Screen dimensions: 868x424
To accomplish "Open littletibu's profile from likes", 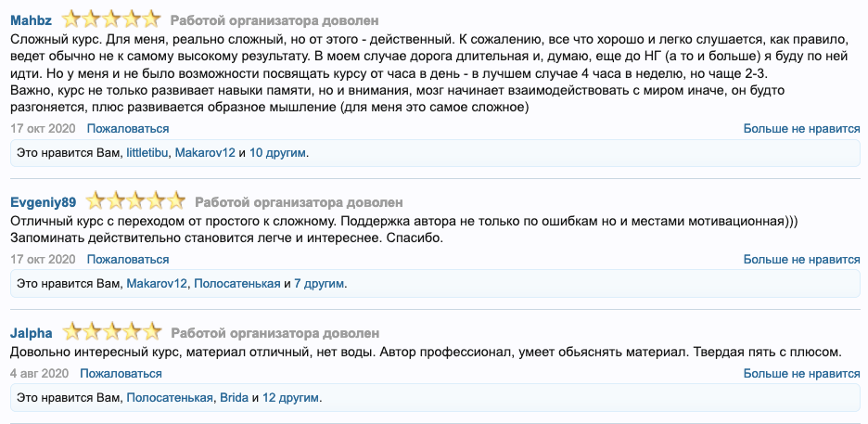I will [147, 152].
